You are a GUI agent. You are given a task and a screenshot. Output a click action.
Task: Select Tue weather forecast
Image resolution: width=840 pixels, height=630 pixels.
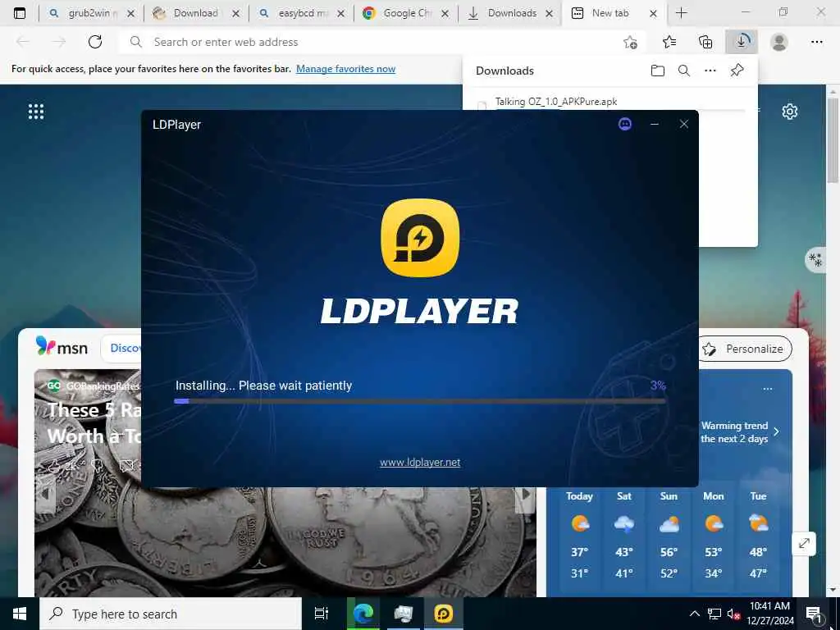758,537
